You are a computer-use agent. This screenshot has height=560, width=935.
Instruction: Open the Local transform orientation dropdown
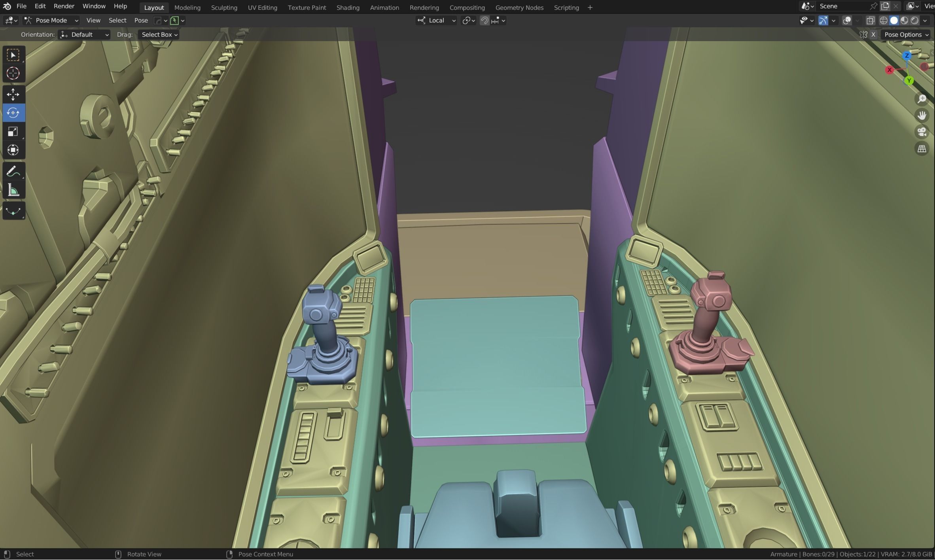point(437,21)
